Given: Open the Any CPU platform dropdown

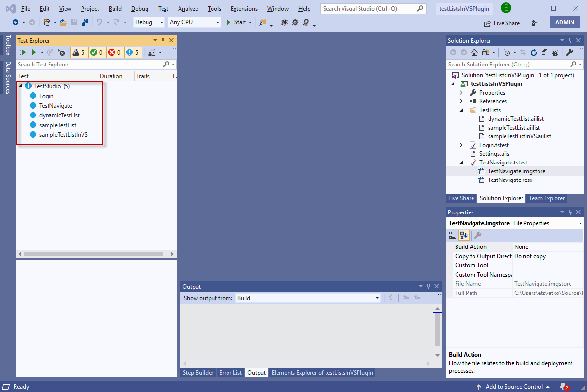Looking at the screenshot, I should pyautogui.click(x=194, y=22).
